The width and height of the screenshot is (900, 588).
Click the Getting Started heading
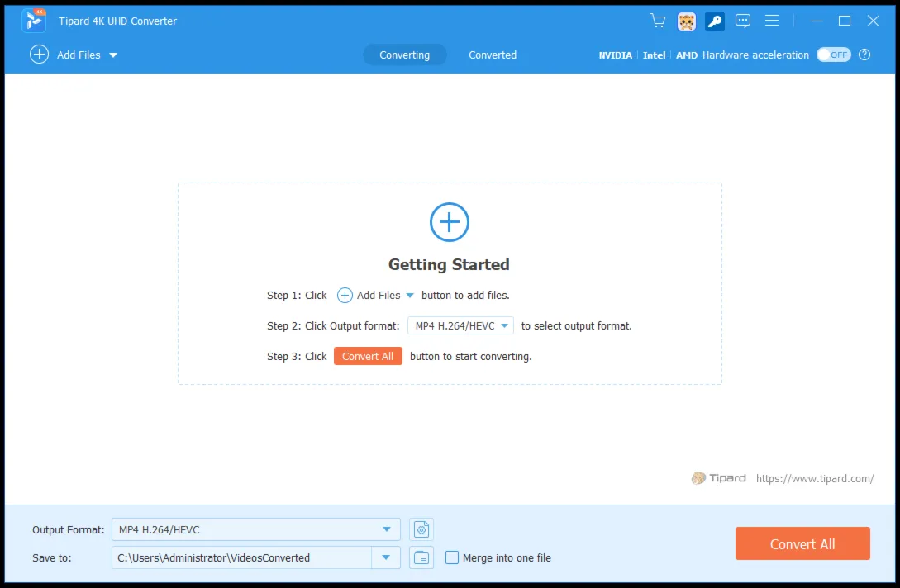pos(449,264)
